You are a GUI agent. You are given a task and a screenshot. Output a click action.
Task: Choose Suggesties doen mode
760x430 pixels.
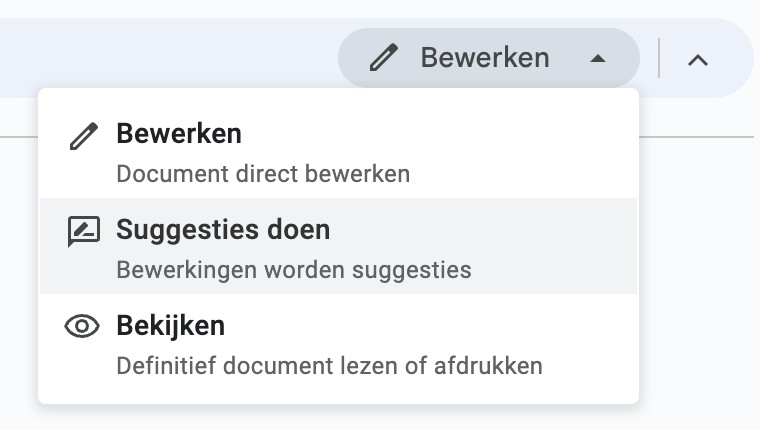click(338, 246)
